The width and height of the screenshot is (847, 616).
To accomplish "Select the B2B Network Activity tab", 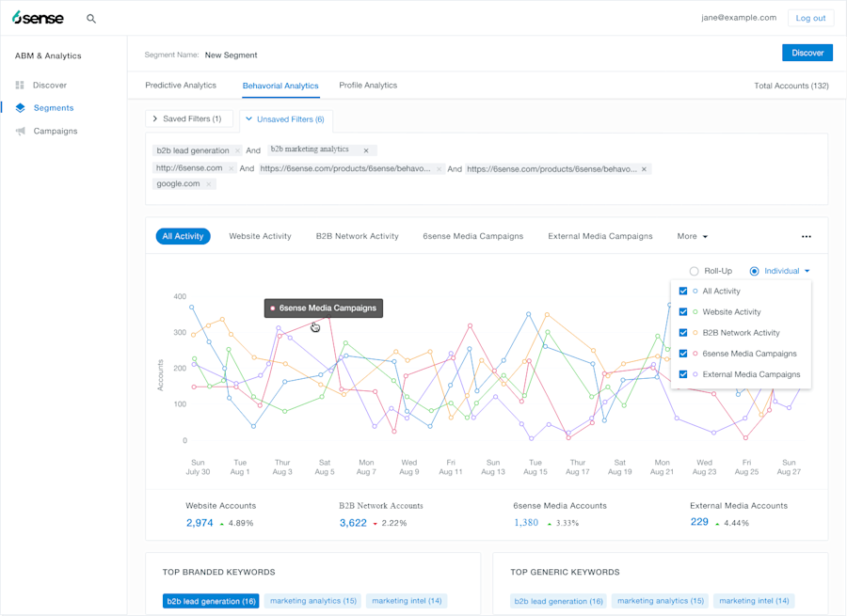I will (357, 236).
